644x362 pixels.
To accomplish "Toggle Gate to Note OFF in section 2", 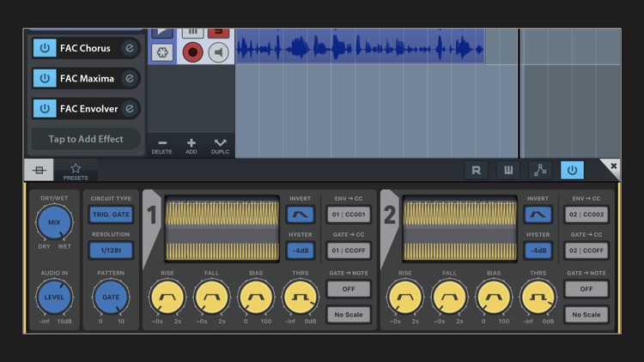I will point(586,289).
